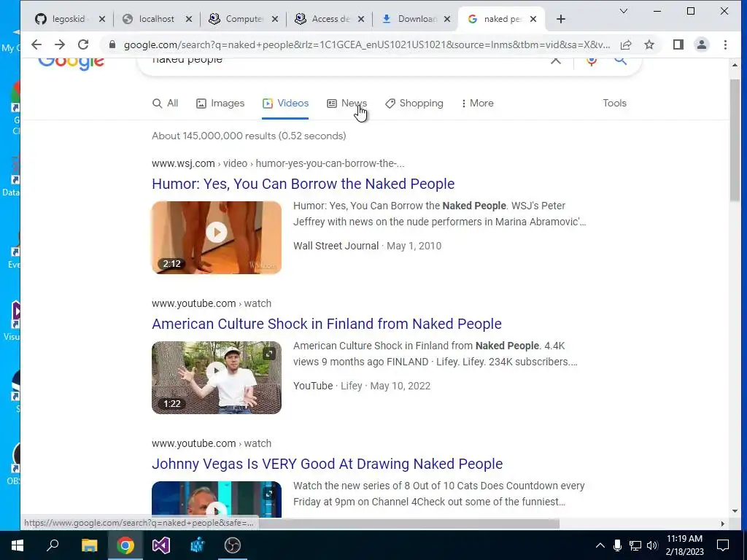Open Chrome three-dot menu

coord(725,44)
